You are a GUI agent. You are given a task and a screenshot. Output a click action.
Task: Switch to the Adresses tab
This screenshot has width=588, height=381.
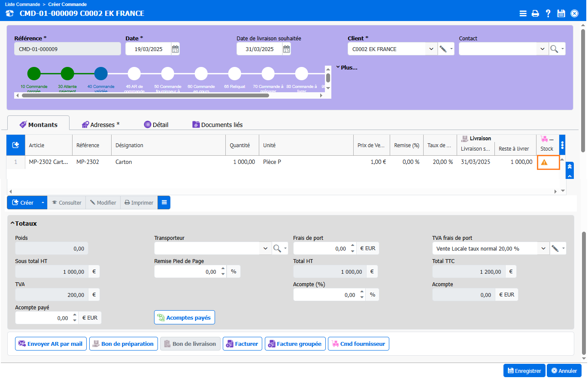[x=101, y=125]
